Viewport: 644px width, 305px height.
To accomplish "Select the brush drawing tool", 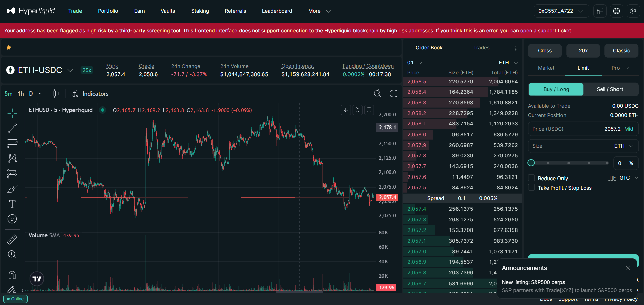I will (12, 189).
